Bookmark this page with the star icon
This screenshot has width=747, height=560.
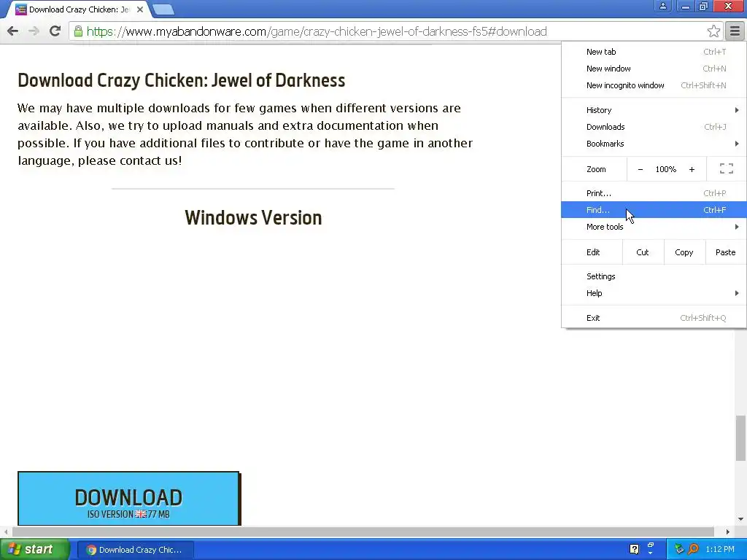(x=713, y=31)
